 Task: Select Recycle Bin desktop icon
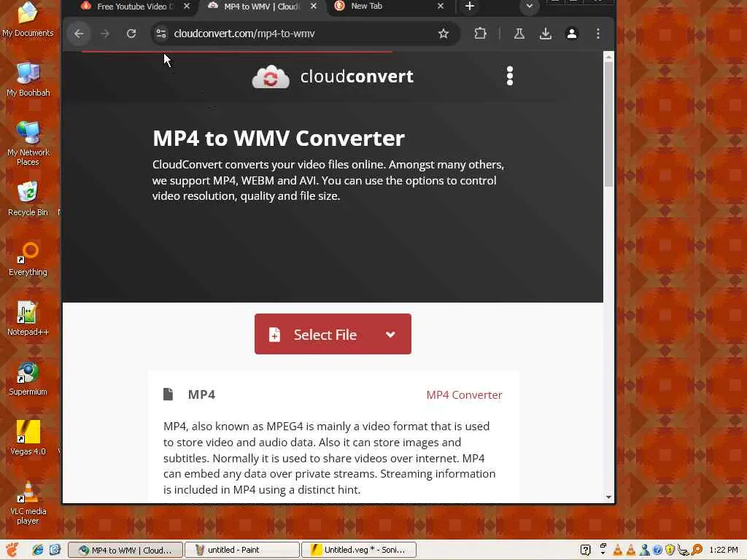(x=28, y=199)
